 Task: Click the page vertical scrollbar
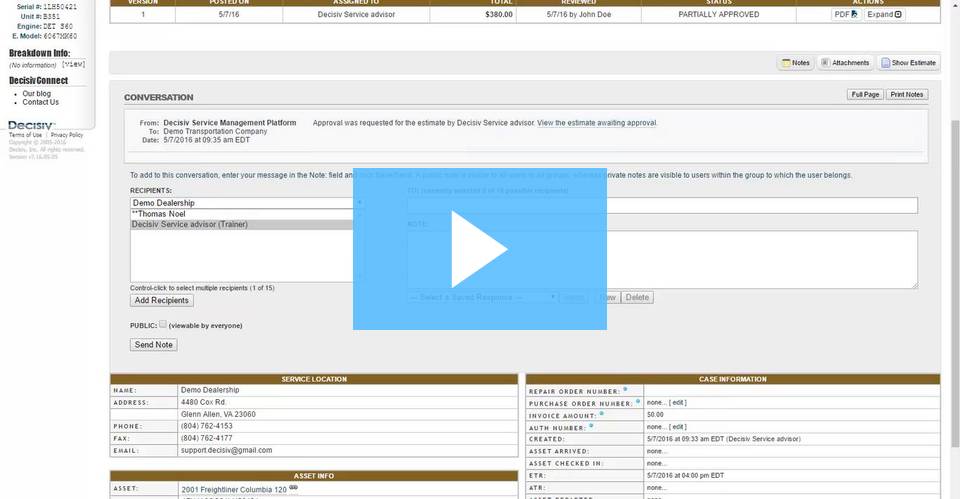[955, 282]
